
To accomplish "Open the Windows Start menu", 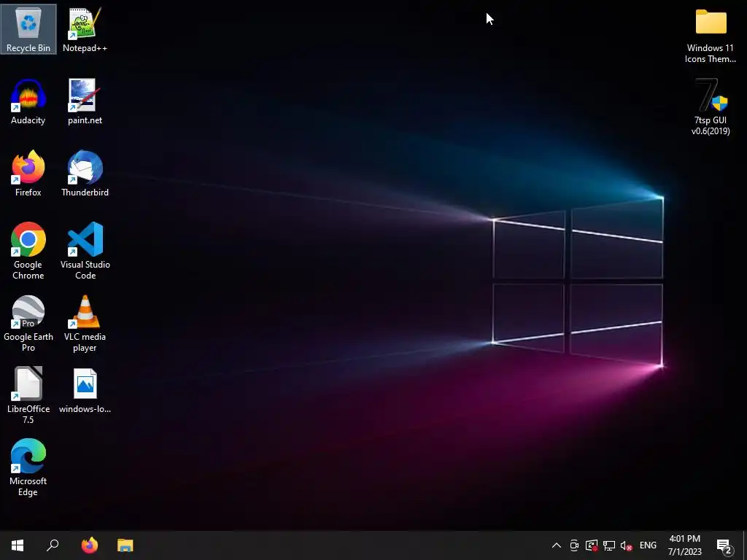I will (x=18, y=545).
